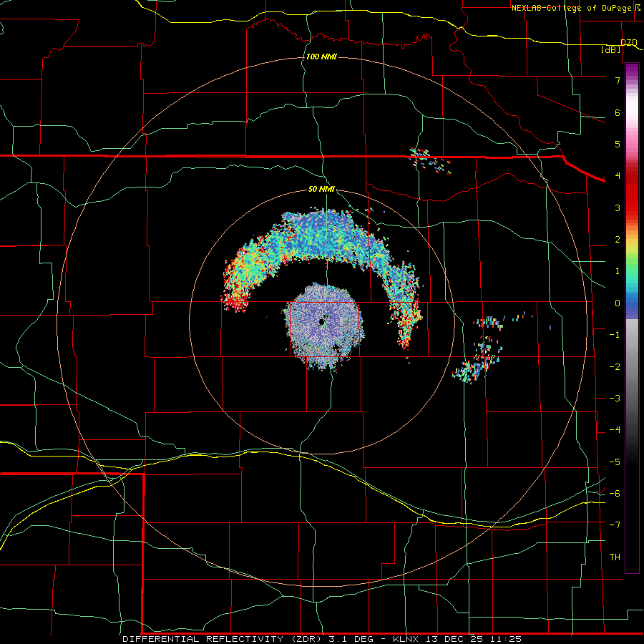Click the -6 value on color scale
This screenshot has height=644, width=644.
615,494
